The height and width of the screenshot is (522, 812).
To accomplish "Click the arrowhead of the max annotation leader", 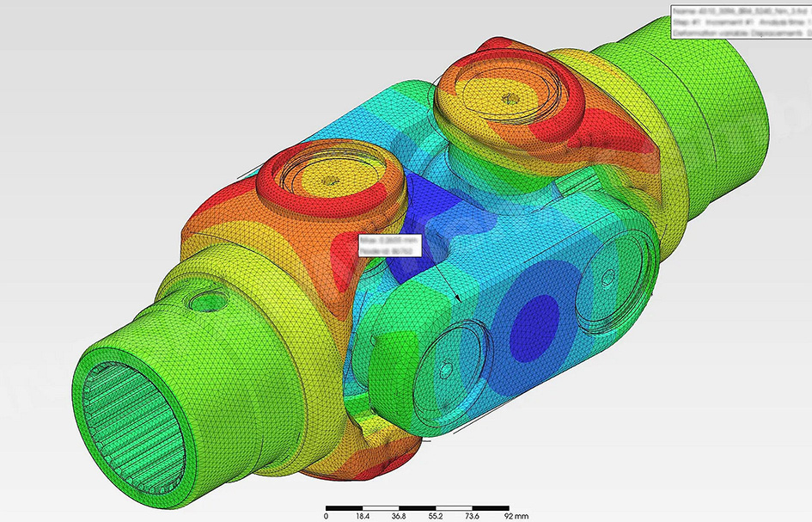I will (x=458, y=298).
